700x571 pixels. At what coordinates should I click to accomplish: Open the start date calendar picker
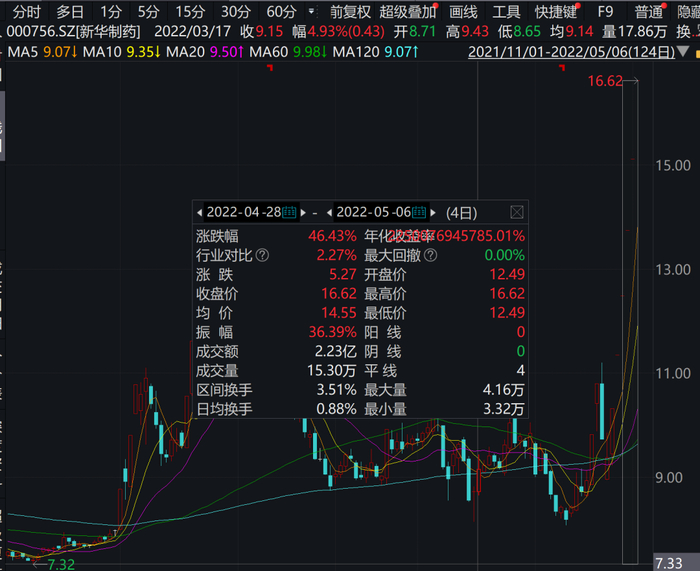289,212
